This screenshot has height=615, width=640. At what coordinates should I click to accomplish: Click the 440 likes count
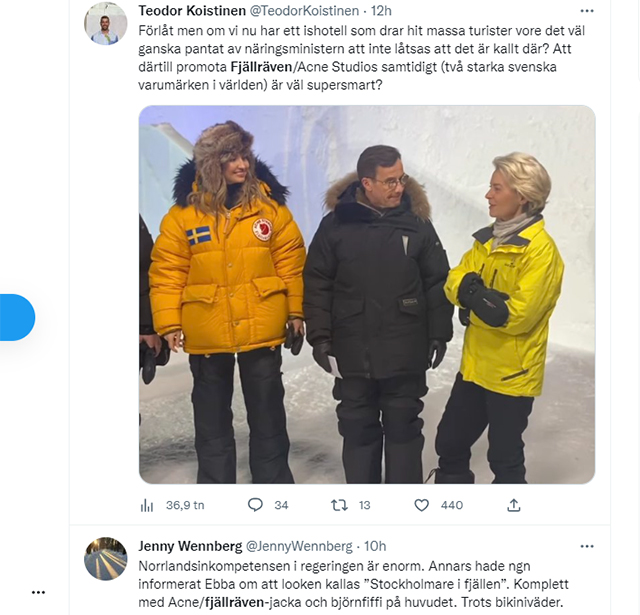[x=451, y=505]
